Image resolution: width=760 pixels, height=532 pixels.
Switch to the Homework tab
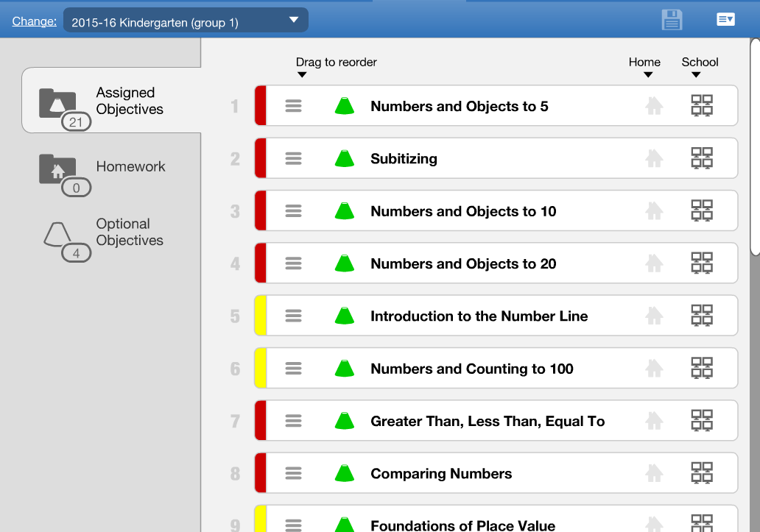point(110,173)
